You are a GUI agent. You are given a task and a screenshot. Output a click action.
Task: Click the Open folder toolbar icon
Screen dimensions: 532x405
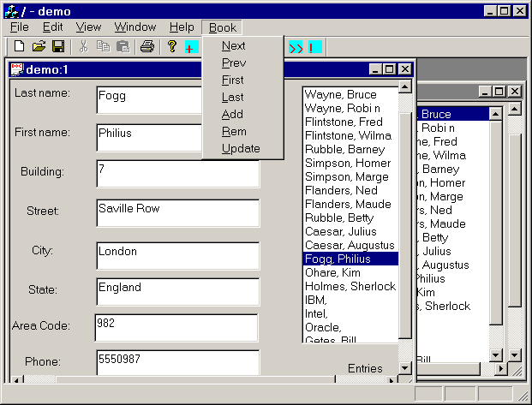point(39,46)
